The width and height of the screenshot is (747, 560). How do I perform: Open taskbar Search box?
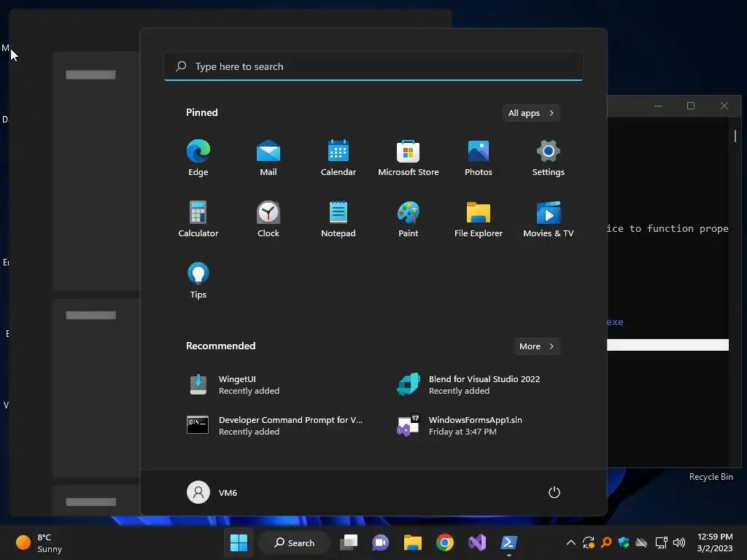pos(295,542)
